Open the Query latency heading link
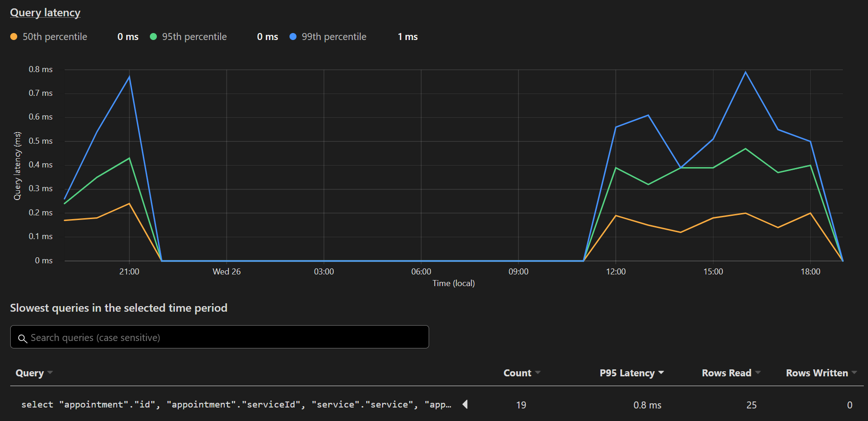868x421 pixels. (x=45, y=13)
